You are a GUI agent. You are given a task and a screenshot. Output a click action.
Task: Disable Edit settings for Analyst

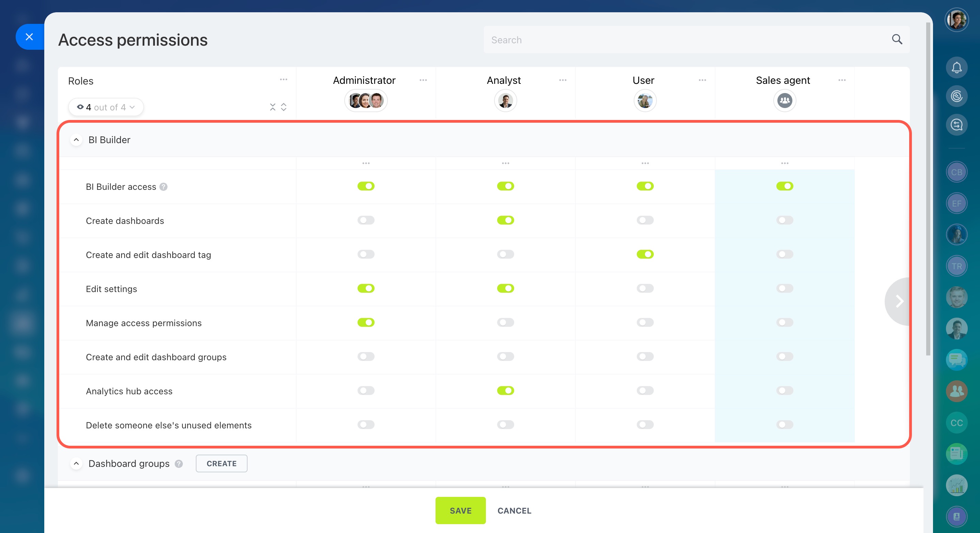[505, 289]
